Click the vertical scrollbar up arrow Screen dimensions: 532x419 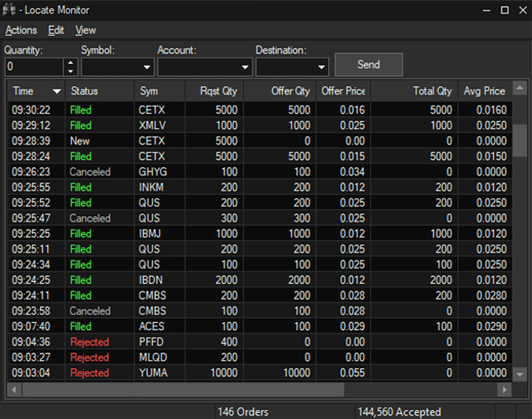(x=520, y=88)
